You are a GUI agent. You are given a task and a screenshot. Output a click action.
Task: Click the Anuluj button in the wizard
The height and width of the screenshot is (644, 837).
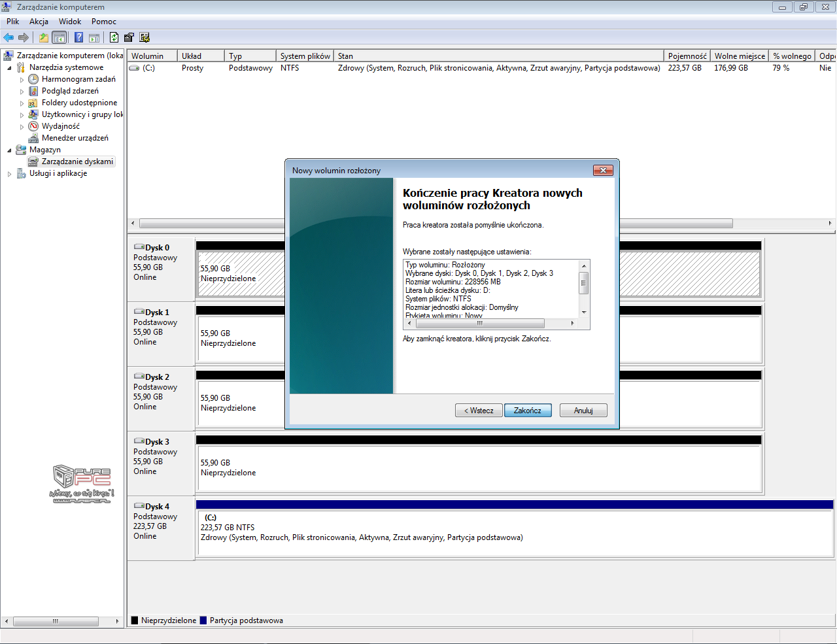583,411
